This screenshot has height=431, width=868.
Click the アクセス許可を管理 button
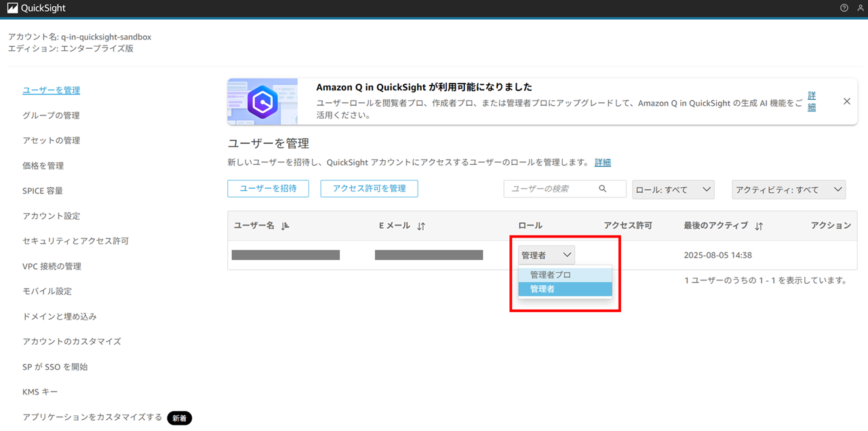coord(369,189)
